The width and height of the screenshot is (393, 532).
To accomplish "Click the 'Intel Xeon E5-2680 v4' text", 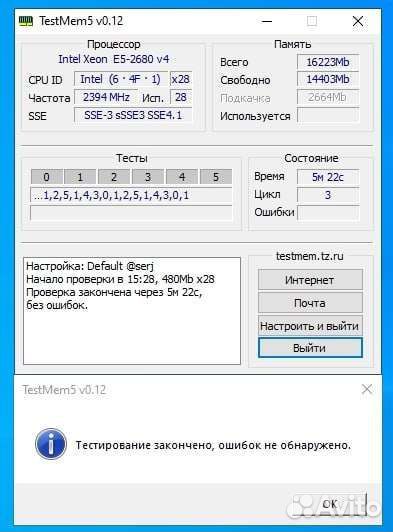I will 114,59.
